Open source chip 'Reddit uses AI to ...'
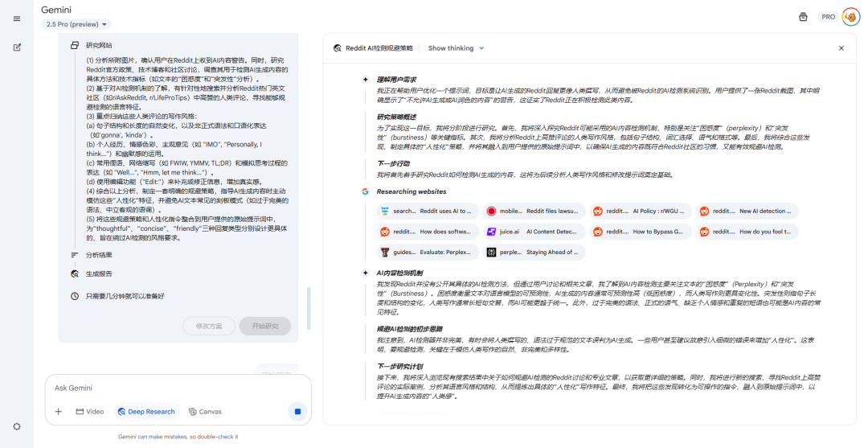 (428, 211)
